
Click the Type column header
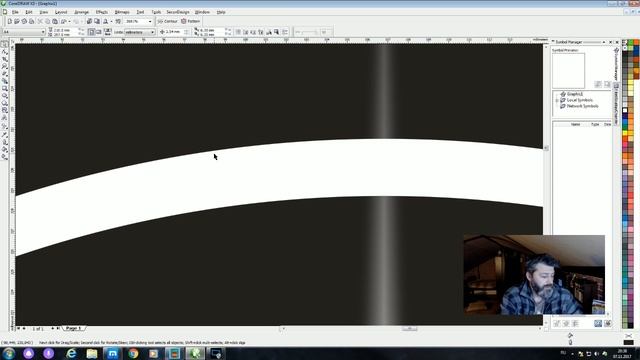point(595,124)
